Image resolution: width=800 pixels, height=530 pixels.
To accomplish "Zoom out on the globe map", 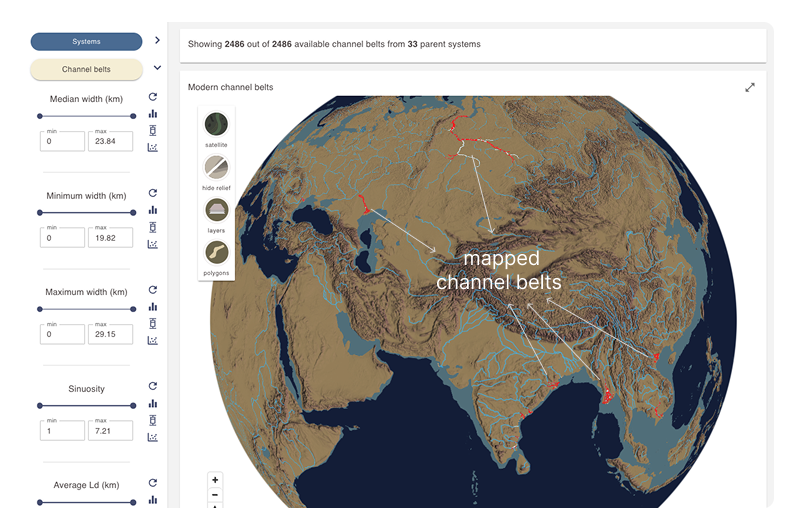I will tap(215, 495).
